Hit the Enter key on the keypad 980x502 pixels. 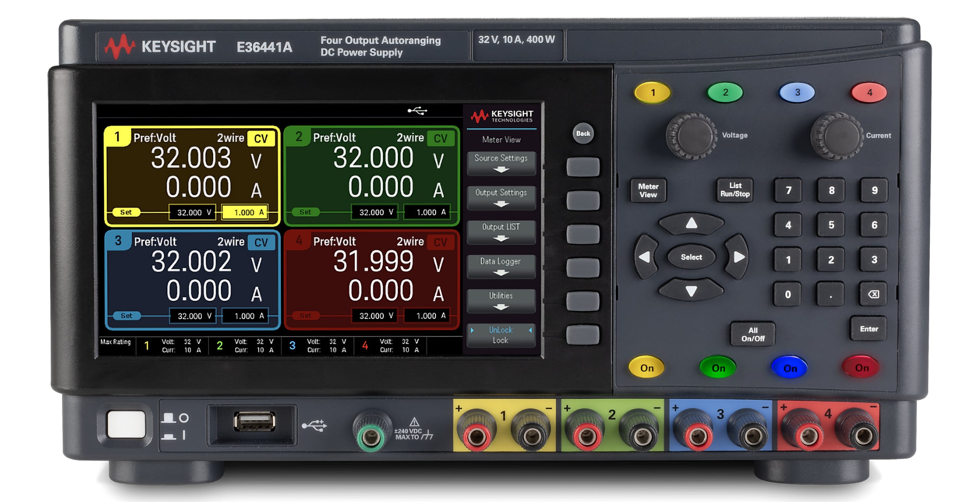pyautogui.click(x=869, y=329)
